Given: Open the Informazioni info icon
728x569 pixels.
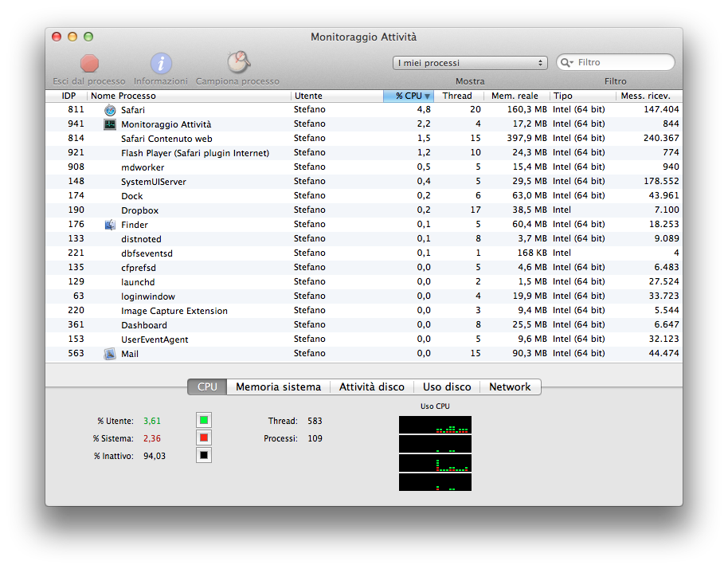Looking at the screenshot, I should click(x=161, y=63).
